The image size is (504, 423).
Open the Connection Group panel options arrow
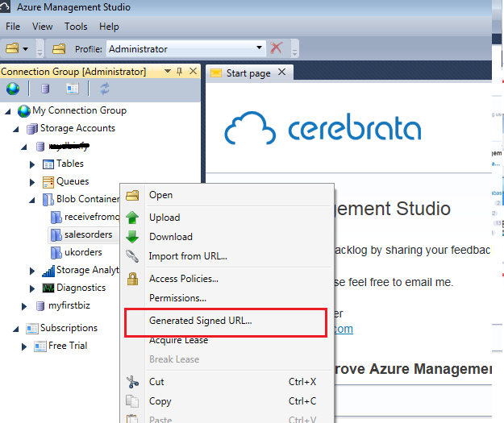pos(168,71)
